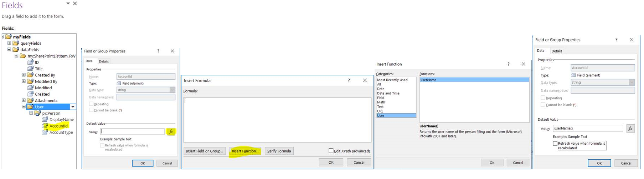Switch to Details tab in left properties dialog

tap(104, 61)
